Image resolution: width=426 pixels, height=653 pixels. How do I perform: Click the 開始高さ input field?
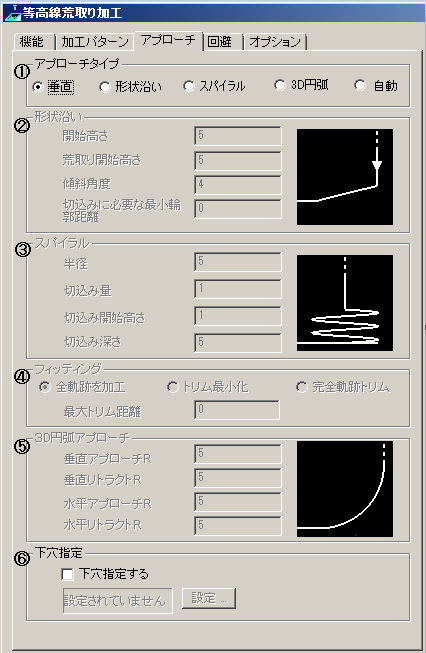pyautogui.click(x=238, y=136)
